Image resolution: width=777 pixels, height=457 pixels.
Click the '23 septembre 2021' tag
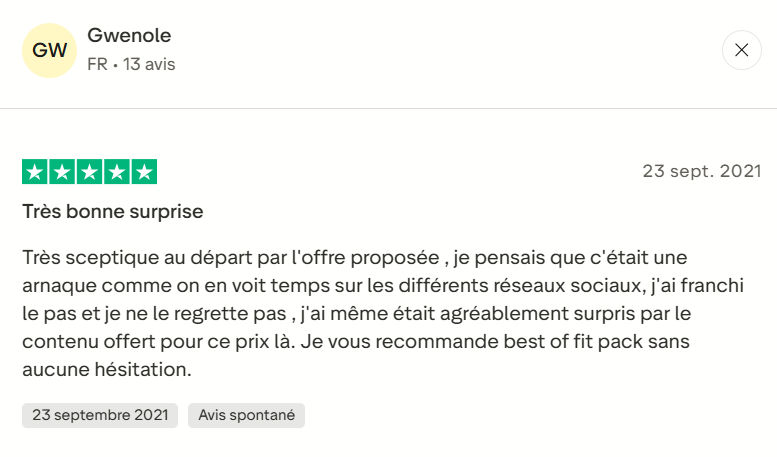click(x=100, y=415)
